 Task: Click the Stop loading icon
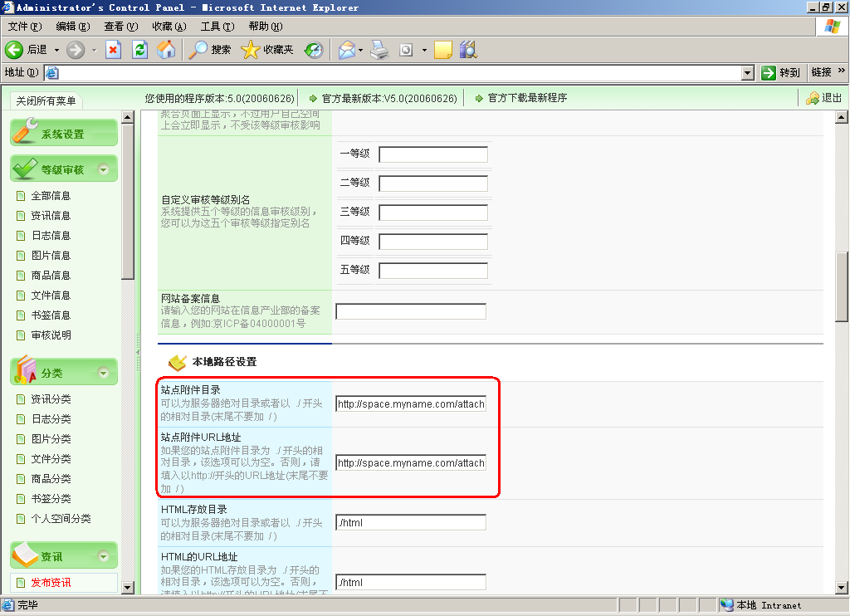(113, 50)
